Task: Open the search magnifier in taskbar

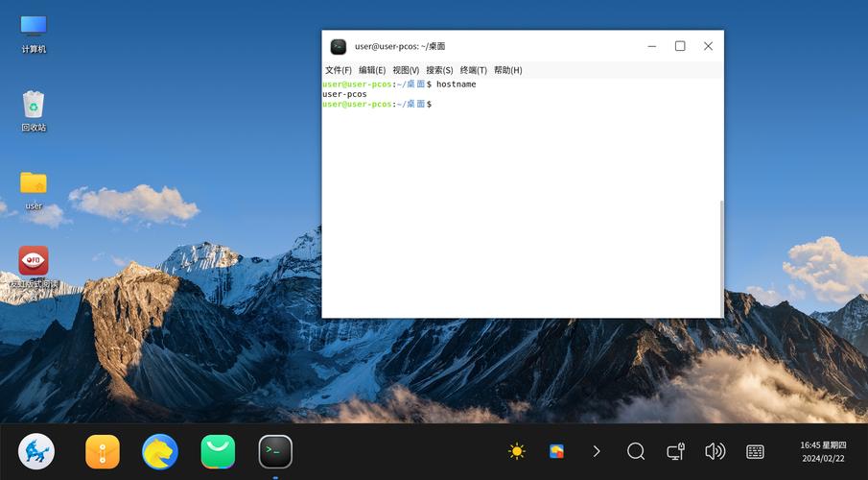Action: coord(636,451)
